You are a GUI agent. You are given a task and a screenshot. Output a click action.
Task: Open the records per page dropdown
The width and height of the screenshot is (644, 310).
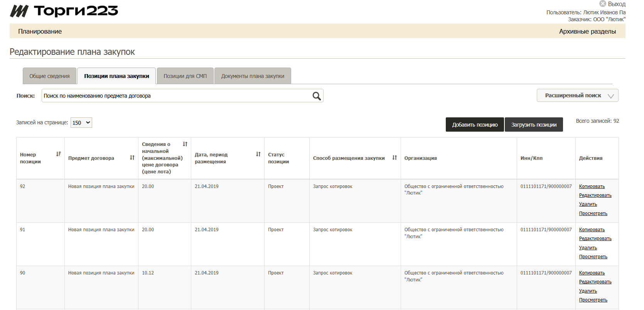[x=81, y=123]
